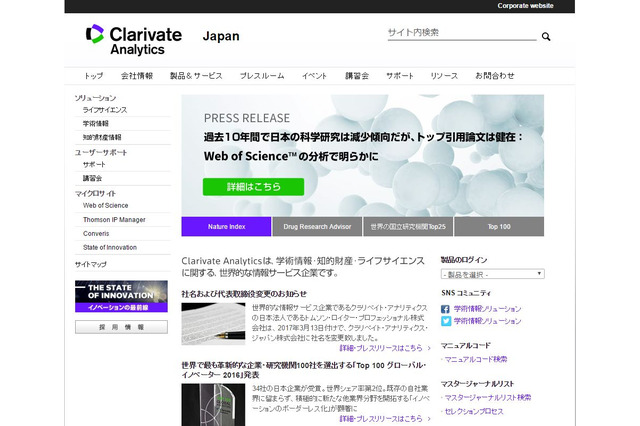Select 知的財産情報 in the sidebar
The height and width of the screenshot is (426, 640).
point(102,138)
